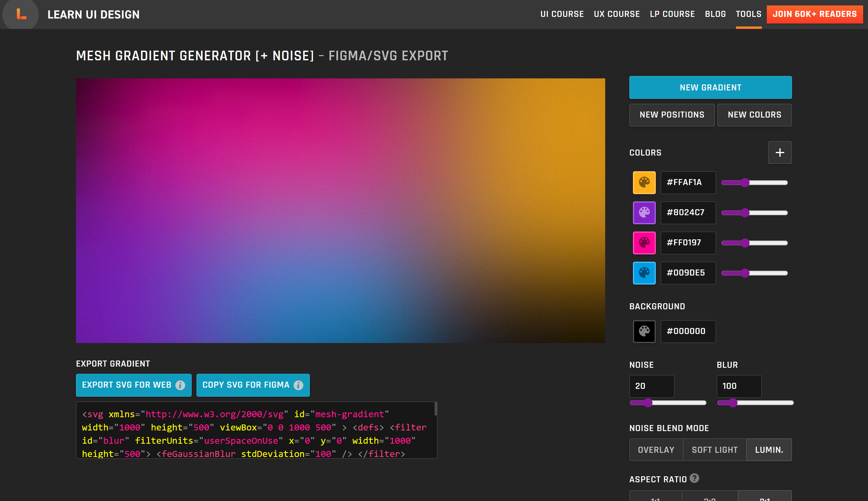
Task: Add a new color with the plus icon
Action: click(x=780, y=153)
